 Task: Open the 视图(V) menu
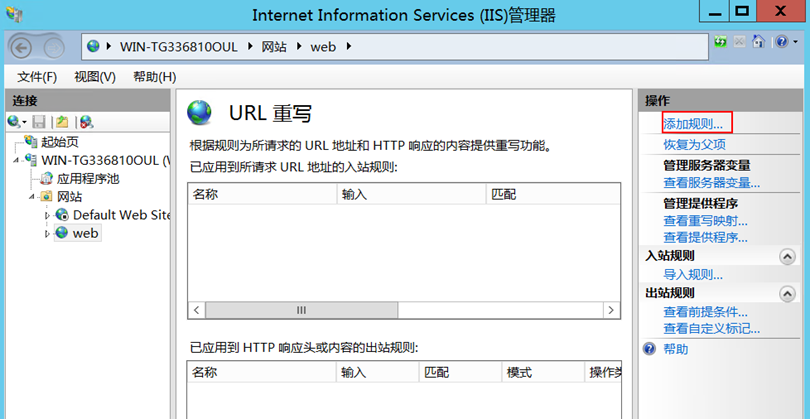pos(95,77)
